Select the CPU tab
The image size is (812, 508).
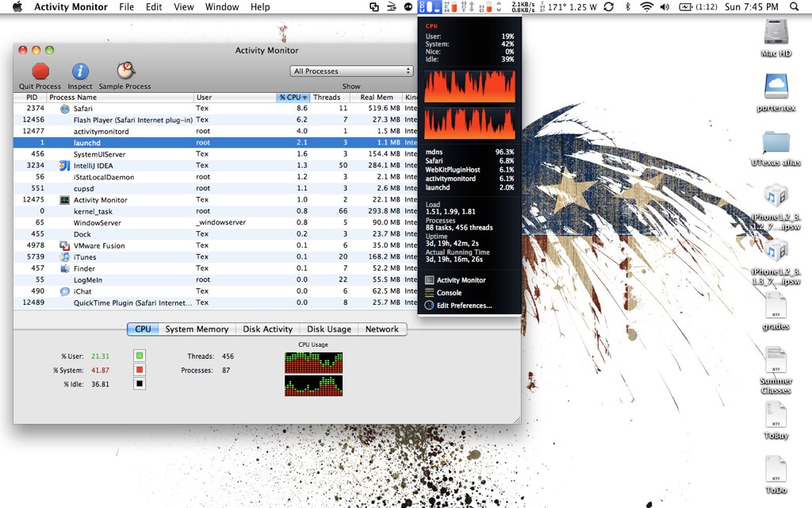coord(143,329)
